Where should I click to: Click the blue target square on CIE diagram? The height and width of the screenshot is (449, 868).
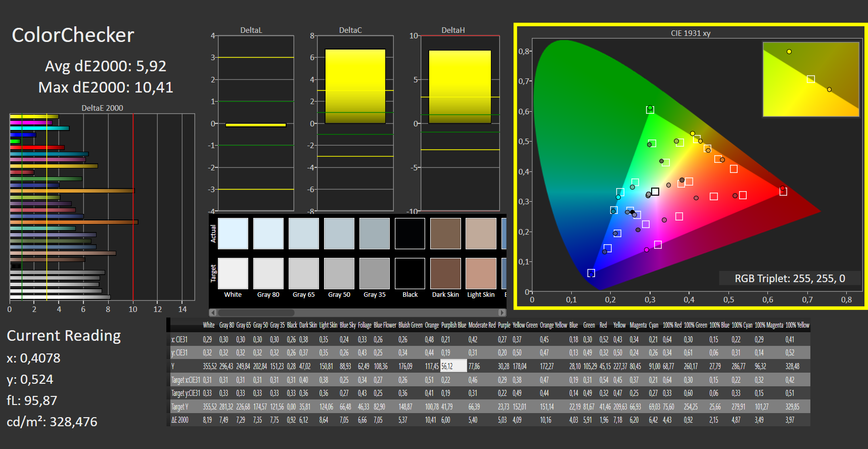[x=591, y=273]
